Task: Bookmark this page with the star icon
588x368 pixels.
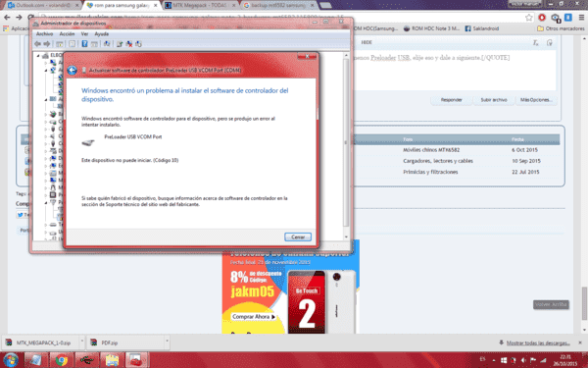Action: click(x=529, y=18)
